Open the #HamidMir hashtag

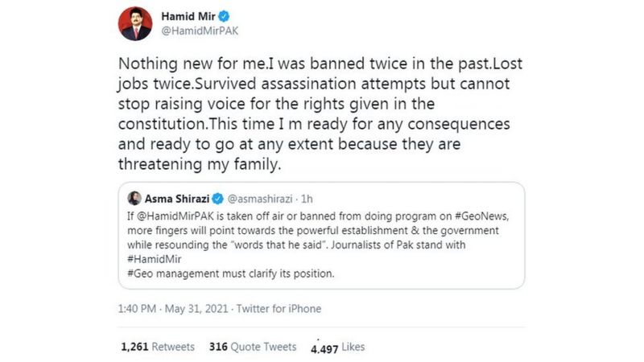coord(155,259)
